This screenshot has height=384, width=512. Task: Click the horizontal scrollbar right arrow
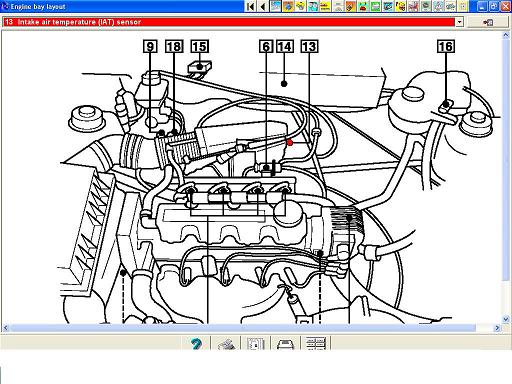click(x=497, y=328)
